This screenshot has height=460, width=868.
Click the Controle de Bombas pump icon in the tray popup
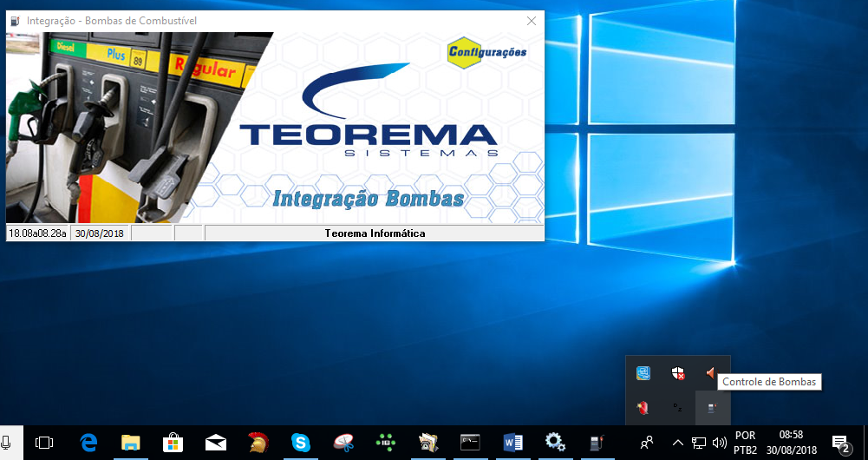pyautogui.click(x=713, y=409)
